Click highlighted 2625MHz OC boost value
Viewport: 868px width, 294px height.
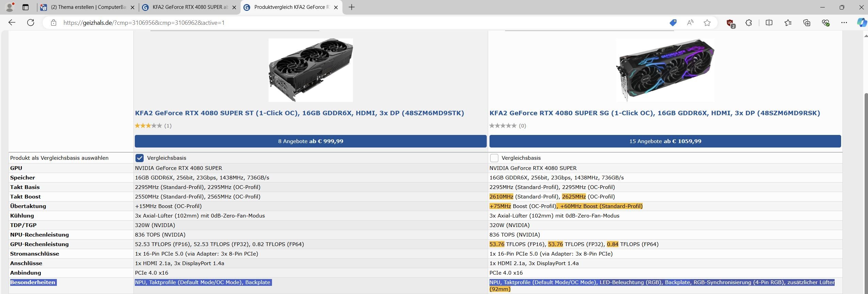(x=574, y=197)
